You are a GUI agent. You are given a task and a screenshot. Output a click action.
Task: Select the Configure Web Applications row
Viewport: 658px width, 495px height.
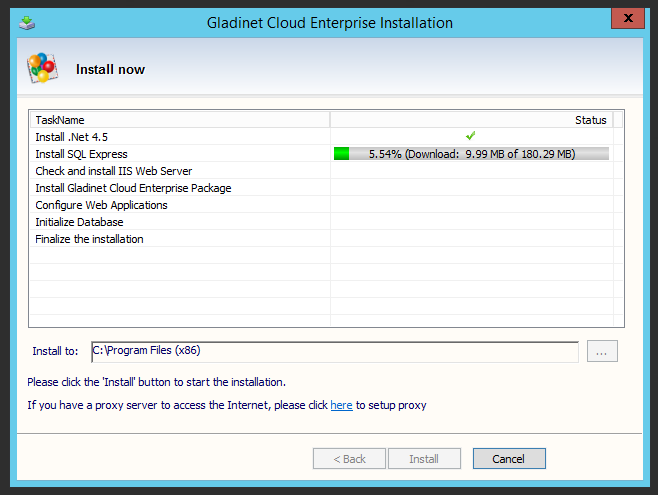pyautogui.click(x=101, y=205)
